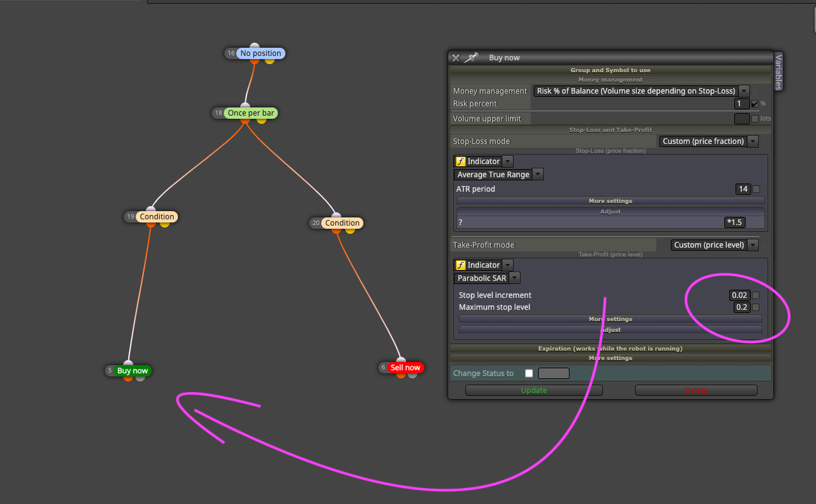Tick the Change Status to checkbox
The height and width of the screenshot is (504, 816).
tap(529, 373)
